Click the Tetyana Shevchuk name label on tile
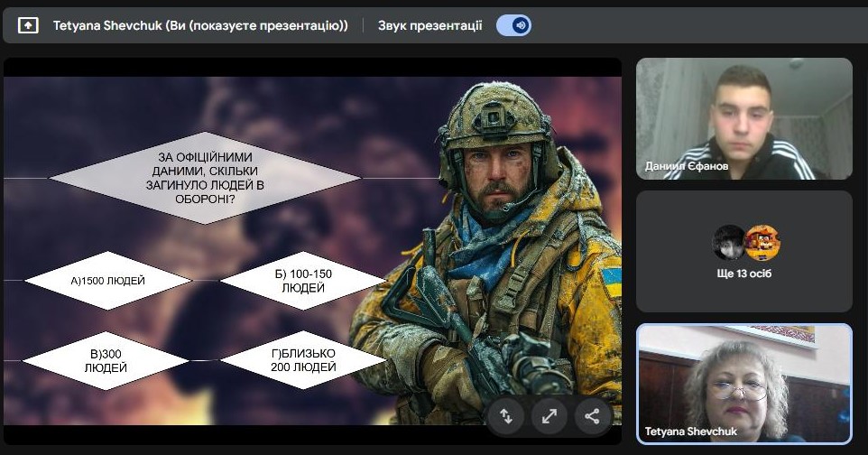This screenshot has height=455, width=868. pyautogui.click(x=690, y=432)
